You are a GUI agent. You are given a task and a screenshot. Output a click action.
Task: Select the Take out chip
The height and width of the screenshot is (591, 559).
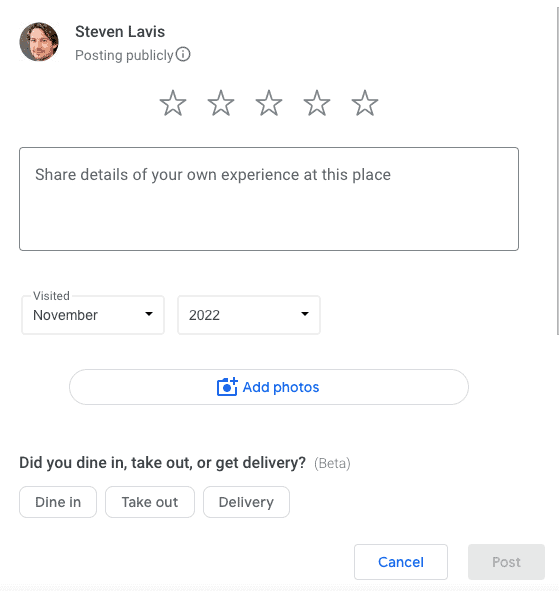coord(150,502)
